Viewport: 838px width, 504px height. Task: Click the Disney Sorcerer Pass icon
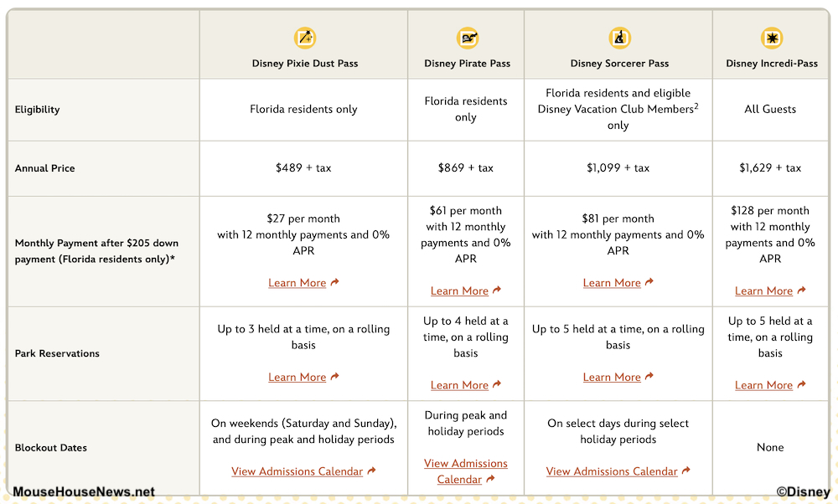click(618, 38)
